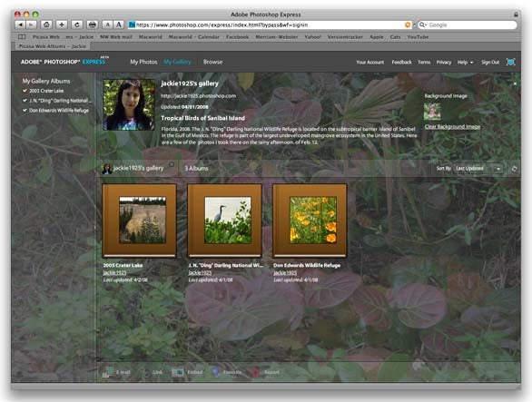The width and height of the screenshot is (532, 402).
Task: Toggle the J.N. "Ding" Darling National album checkmark
Action: [x=25, y=101]
